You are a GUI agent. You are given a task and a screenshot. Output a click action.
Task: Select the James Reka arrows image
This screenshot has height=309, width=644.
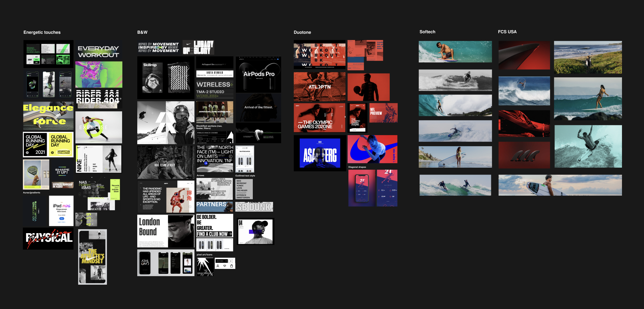(215, 189)
